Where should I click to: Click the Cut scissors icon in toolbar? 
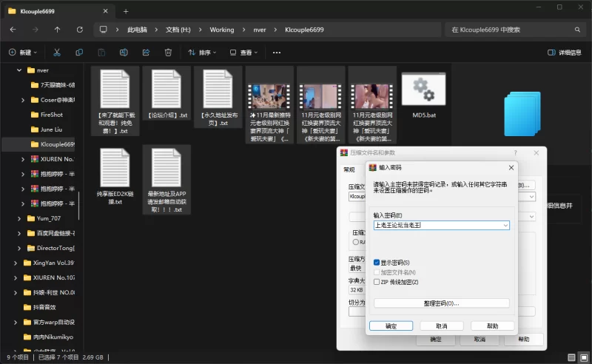pos(58,53)
